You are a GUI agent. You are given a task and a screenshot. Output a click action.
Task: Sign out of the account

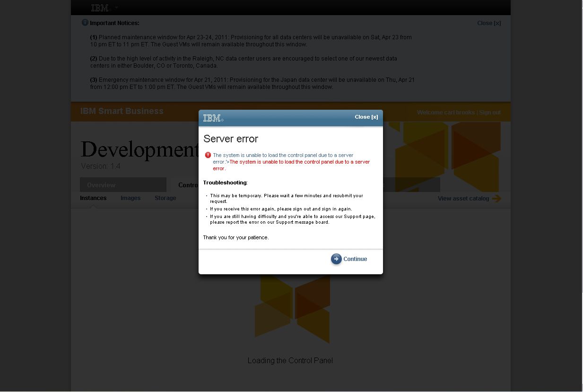[x=490, y=113]
